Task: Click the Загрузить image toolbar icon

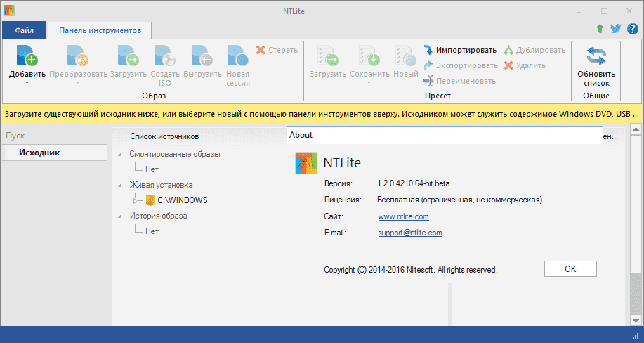Action: [128, 56]
